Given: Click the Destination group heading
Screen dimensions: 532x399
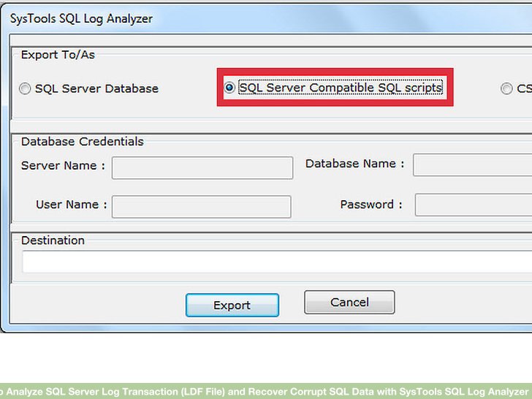Looking at the screenshot, I should [53, 240].
